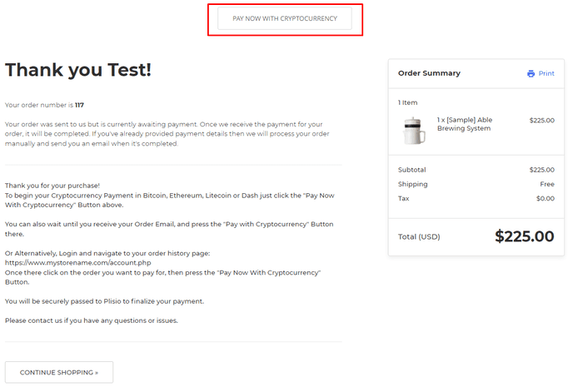Click the Order Summary heading
The image size is (583, 392).
pyautogui.click(x=429, y=73)
